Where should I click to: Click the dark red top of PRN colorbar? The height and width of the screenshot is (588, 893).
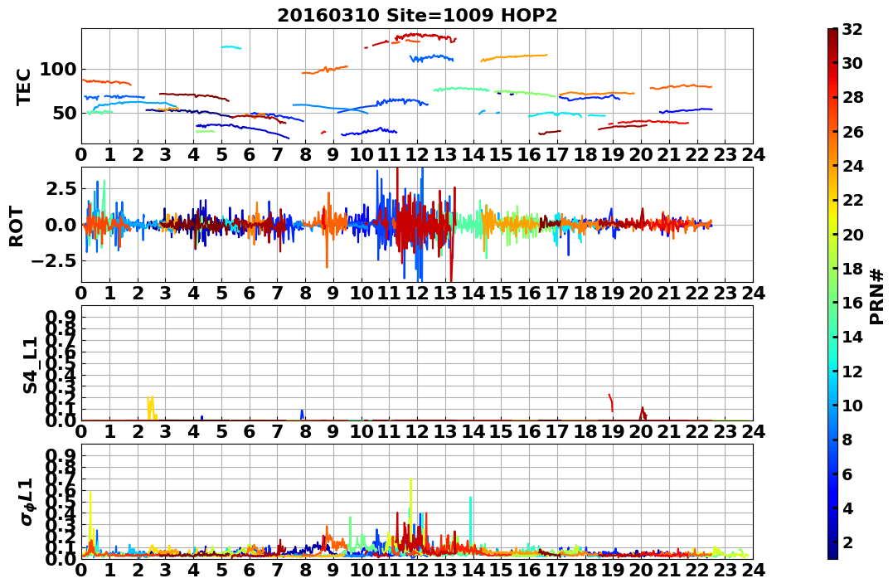pos(832,34)
